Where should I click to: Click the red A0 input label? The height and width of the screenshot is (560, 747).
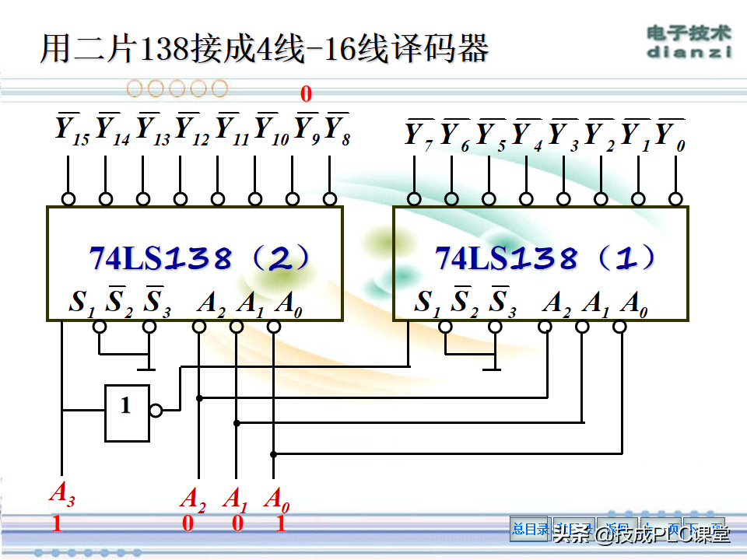pos(277,500)
